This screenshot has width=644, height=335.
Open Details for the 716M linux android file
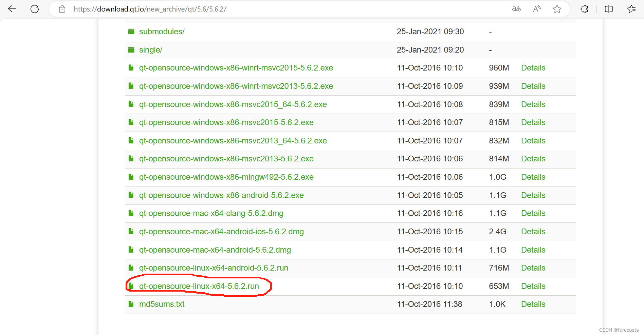[x=533, y=268]
